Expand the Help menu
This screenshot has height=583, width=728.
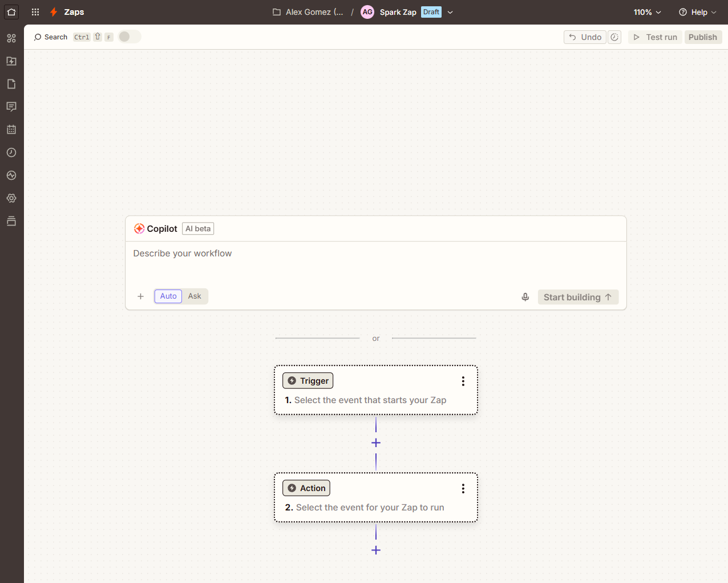[x=697, y=11]
